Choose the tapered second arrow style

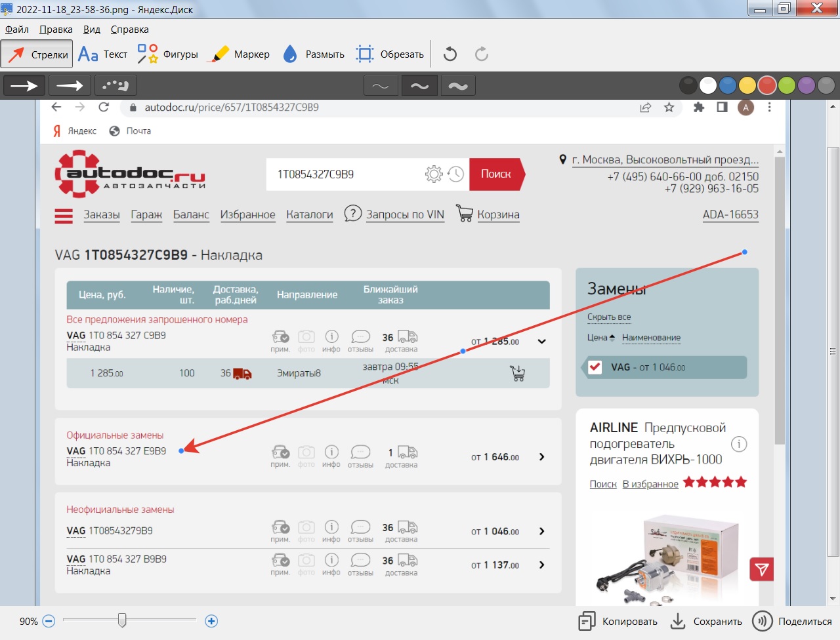[x=70, y=85]
